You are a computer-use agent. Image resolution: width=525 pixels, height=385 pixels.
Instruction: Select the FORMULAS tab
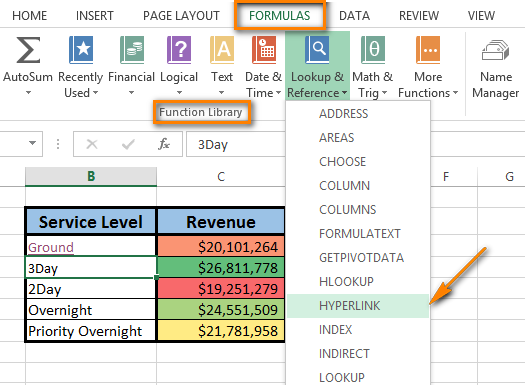[280, 16]
